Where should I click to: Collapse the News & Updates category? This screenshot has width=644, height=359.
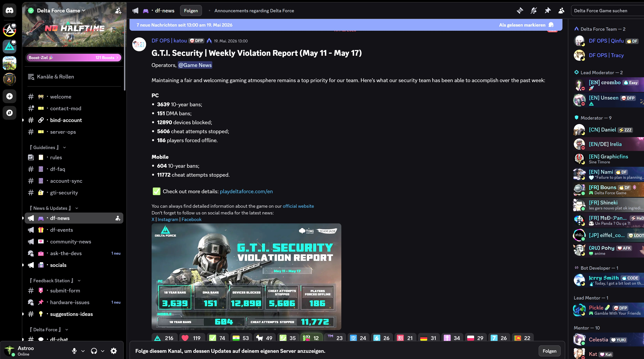[54, 208]
